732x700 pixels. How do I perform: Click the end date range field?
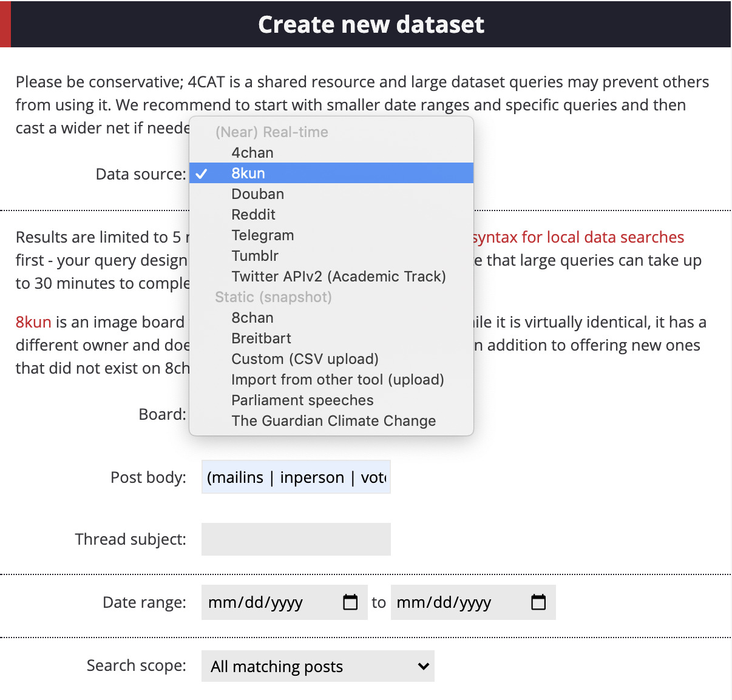473,602
